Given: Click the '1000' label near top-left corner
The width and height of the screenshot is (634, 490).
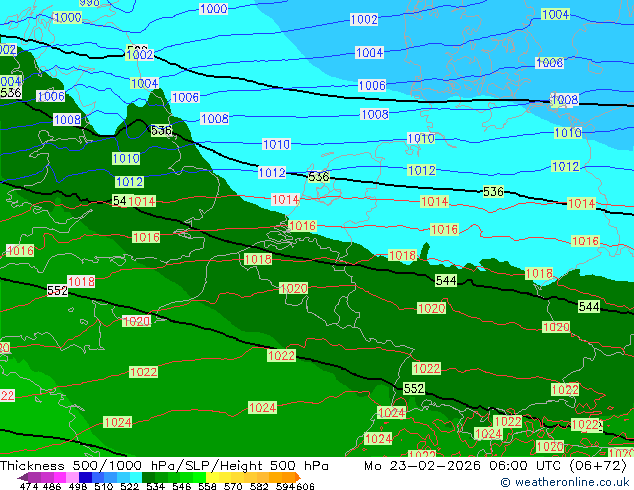Looking at the screenshot, I should point(68,17).
